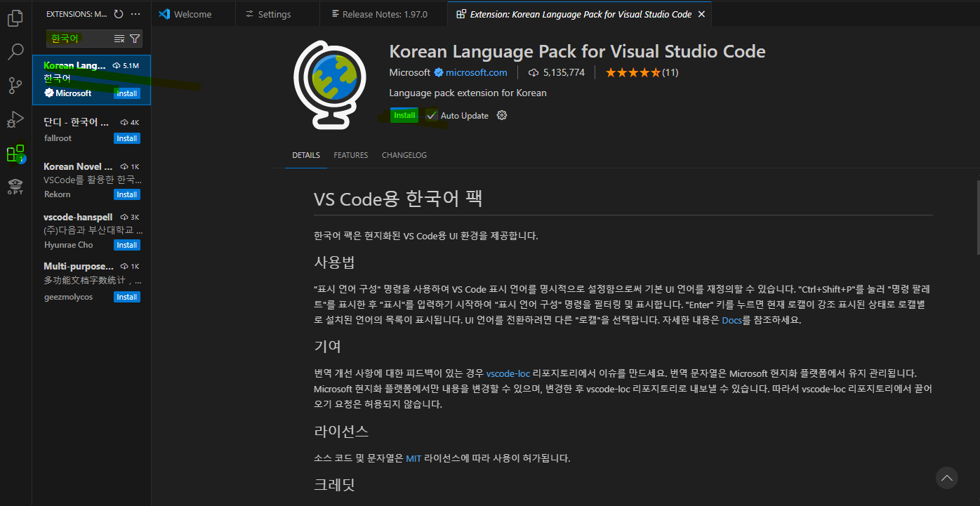Open extensions panel more actions menu
Screen dimensions: 980x506
click(135, 14)
